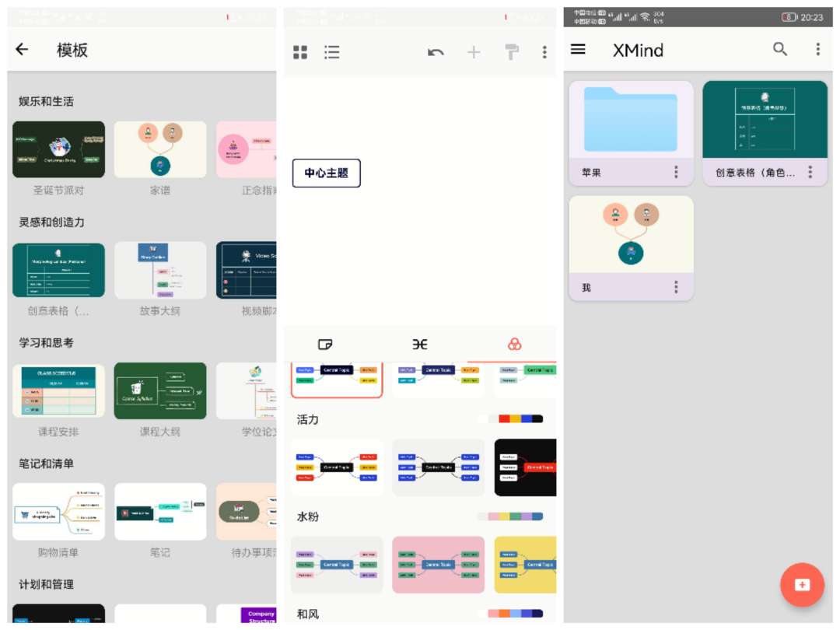
Task: Tap the search magnifier in XMind
Action: click(780, 49)
